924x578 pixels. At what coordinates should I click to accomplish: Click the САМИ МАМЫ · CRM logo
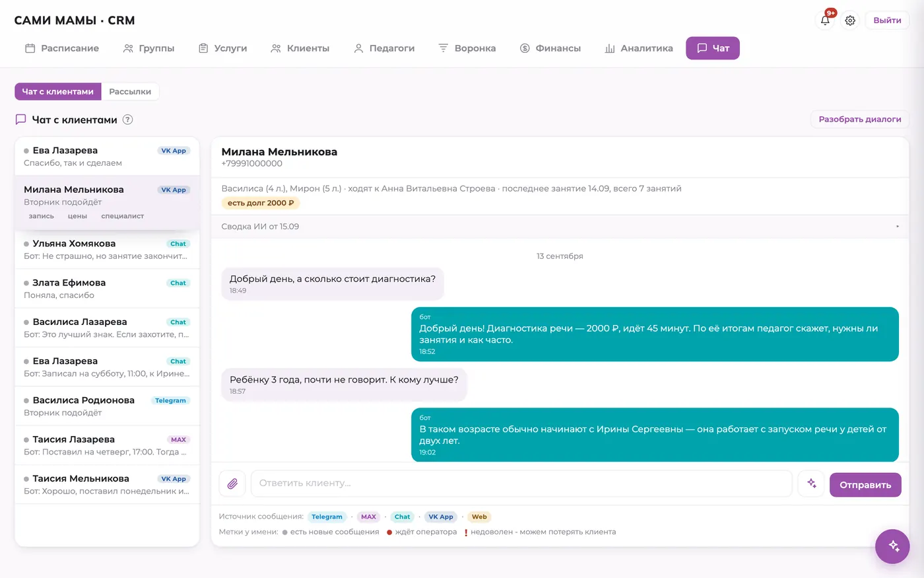click(x=75, y=20)
